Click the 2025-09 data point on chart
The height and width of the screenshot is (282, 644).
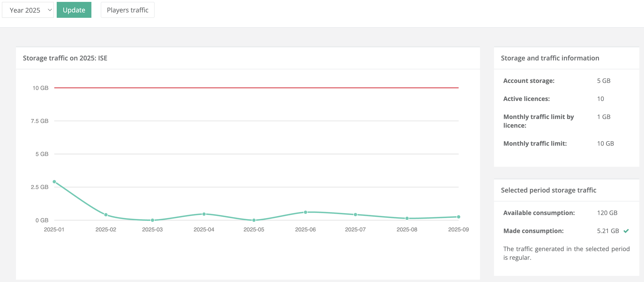[x=458, y=217]
